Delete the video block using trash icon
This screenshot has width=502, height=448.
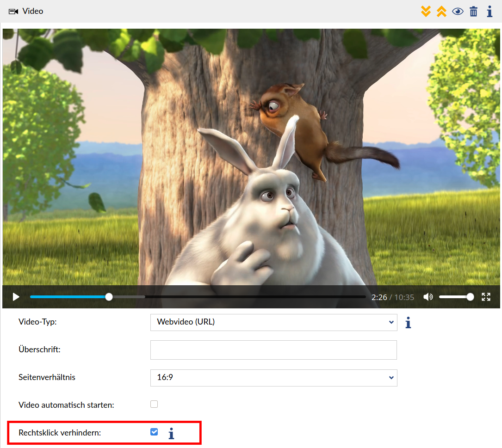click(473, 12)
